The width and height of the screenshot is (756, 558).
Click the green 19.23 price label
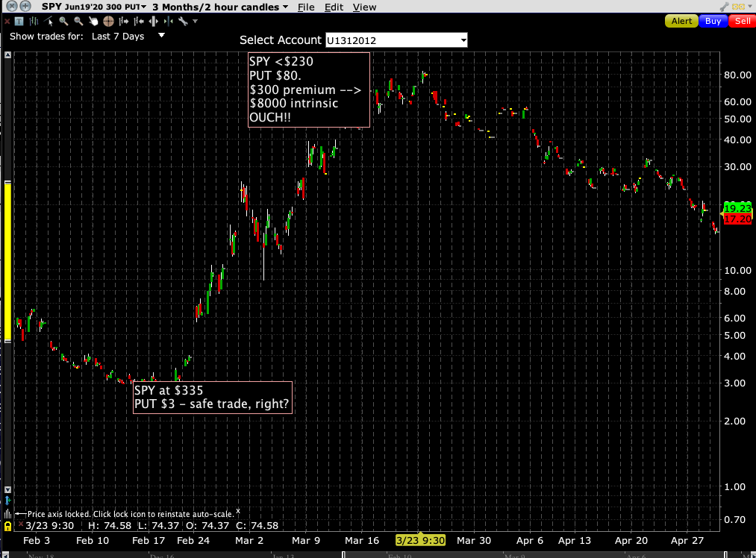[x=737, y=208]
